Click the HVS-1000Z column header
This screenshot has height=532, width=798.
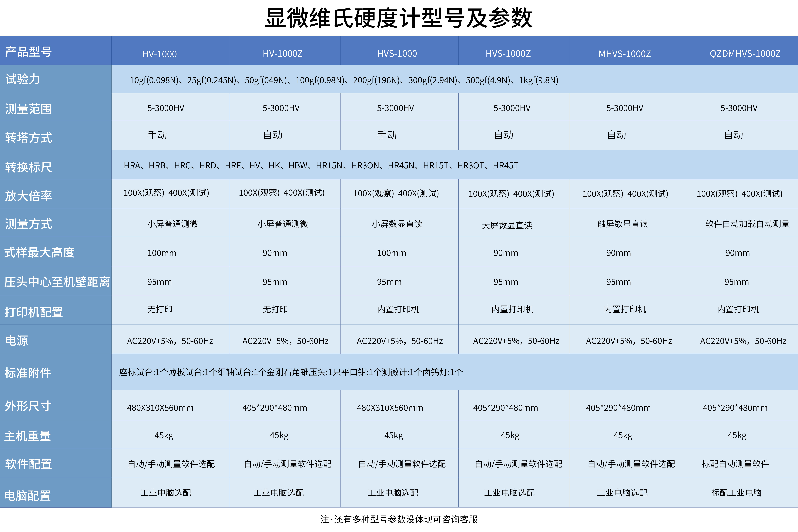pos(508,54)
